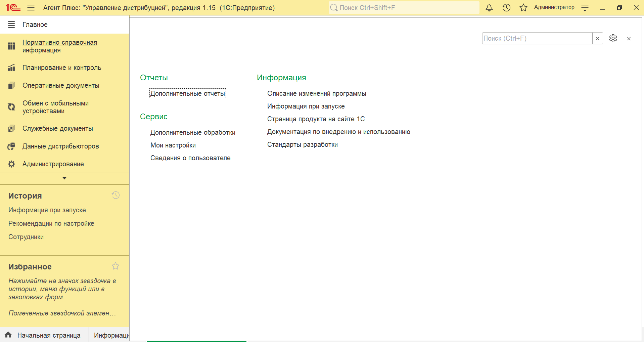Open Сотрудники from the history list
This screenshot has width=644, height=342.
(26, 237)
